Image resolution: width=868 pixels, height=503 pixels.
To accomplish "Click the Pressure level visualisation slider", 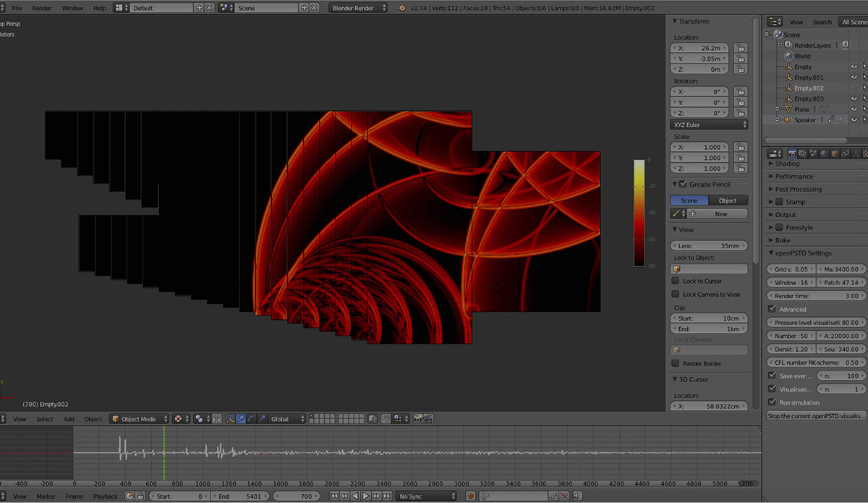I will 817,323.
